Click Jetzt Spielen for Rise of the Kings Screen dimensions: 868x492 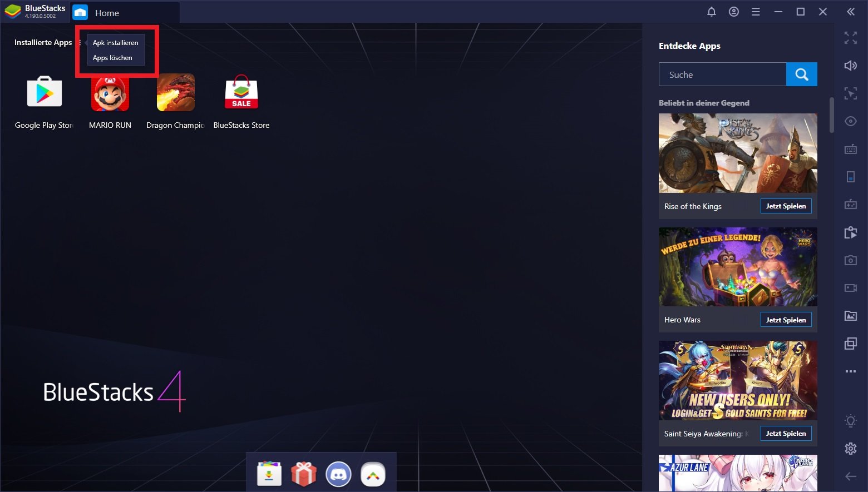point(786,206)
